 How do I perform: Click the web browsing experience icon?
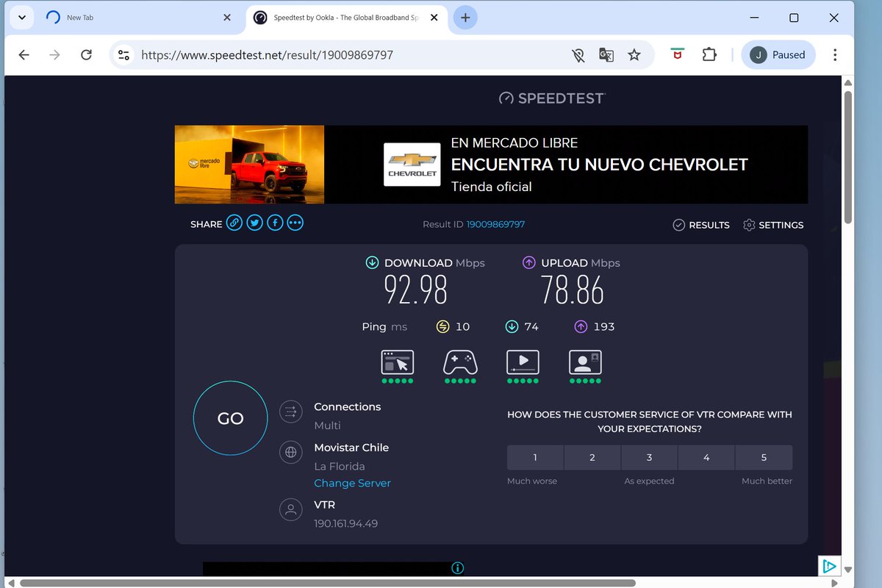pyautogui.click(x=398, y=362)
